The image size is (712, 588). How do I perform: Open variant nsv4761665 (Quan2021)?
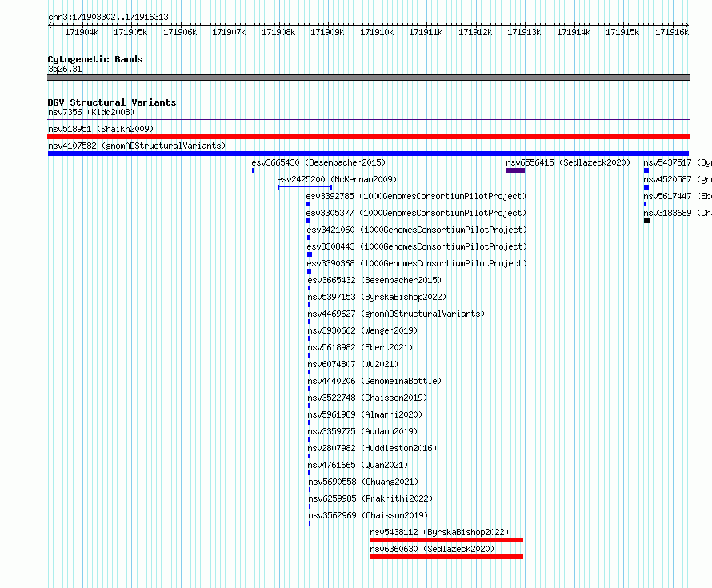click(x=358, y=465)
